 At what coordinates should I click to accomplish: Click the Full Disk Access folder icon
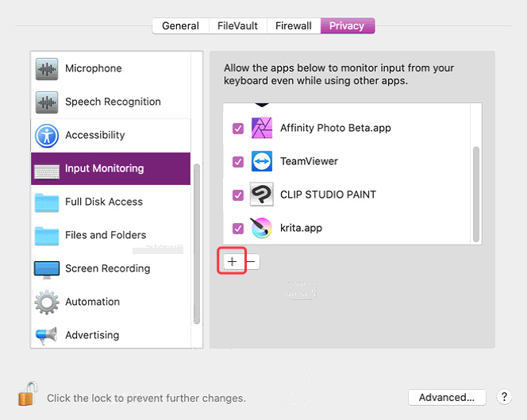47,202
